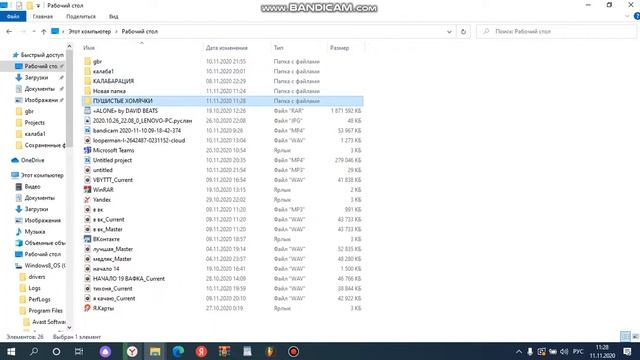Screen dimensions: 640x360
Task: Select the КАЛАБАРАЦИЯ folder
Action: (113, 81)
